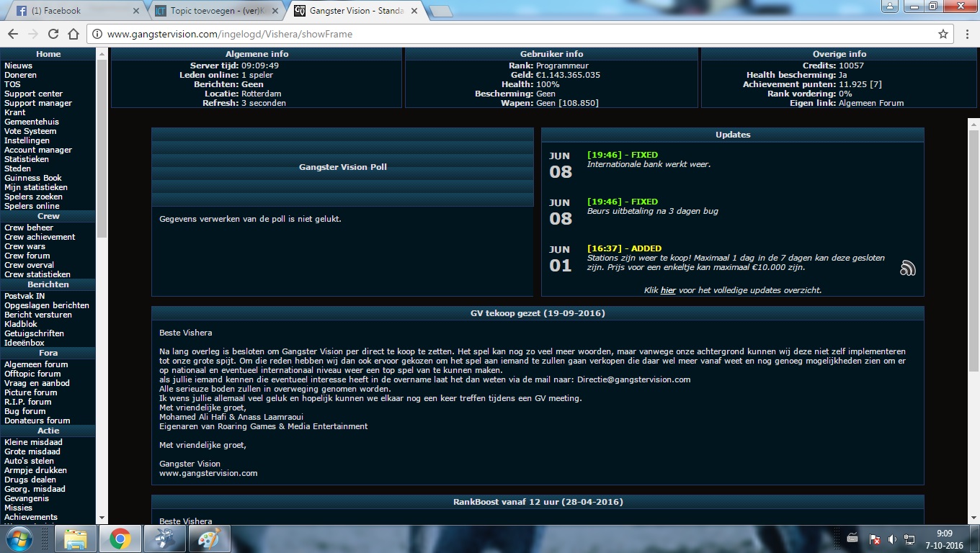Open the Windows Start menu
Image resolution: width=980 pixels, height=553 pixels.
(19, 539)
